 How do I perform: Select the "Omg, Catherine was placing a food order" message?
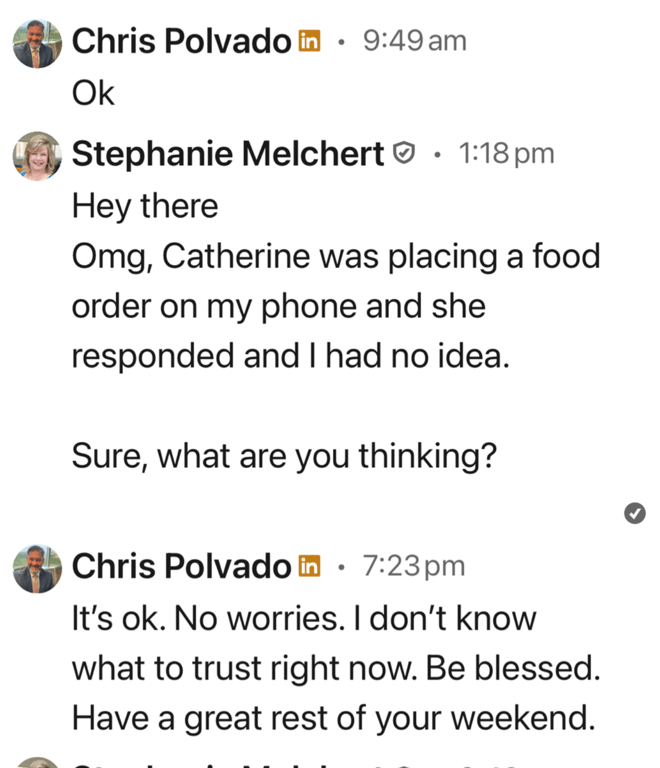(336, 306)
